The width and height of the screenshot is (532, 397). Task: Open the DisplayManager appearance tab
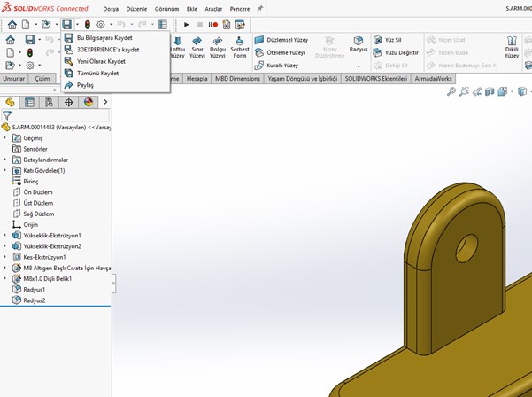[88, 102]
